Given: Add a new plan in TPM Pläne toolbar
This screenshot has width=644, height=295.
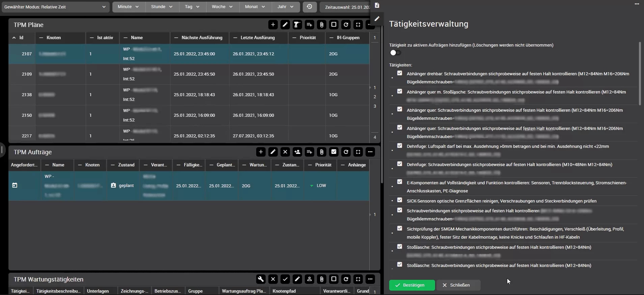Looking at the screenshot, I should click(x=273, y=25).
